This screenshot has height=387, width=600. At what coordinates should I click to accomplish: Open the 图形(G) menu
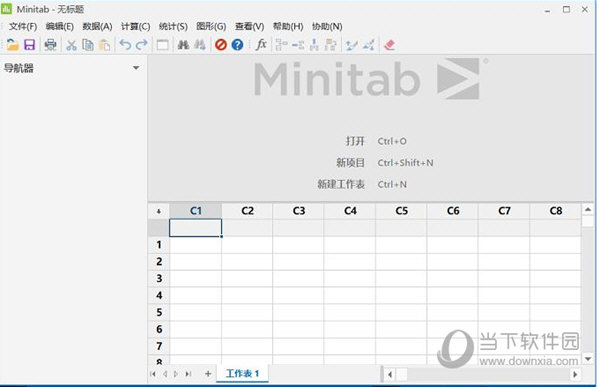211,26
